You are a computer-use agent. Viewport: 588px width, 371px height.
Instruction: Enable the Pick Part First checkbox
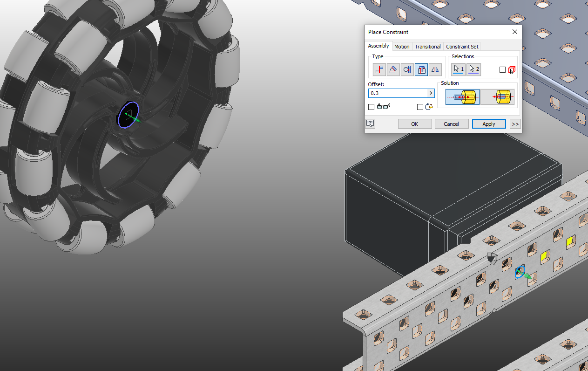click(502, 70)
